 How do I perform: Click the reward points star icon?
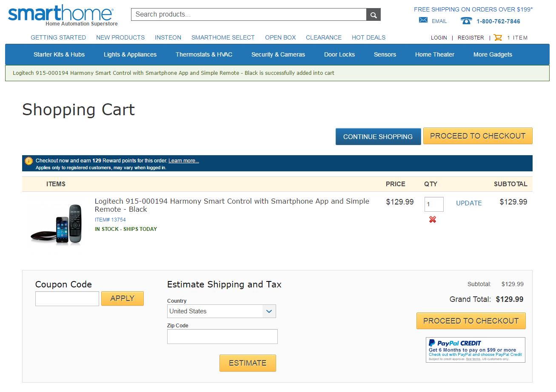click(x=28, y=161)
